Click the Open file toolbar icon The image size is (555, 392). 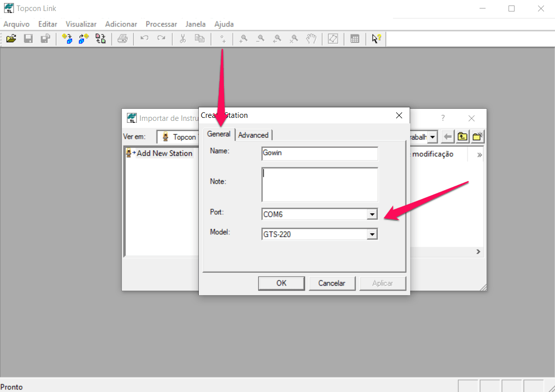[x=11, y=38]
